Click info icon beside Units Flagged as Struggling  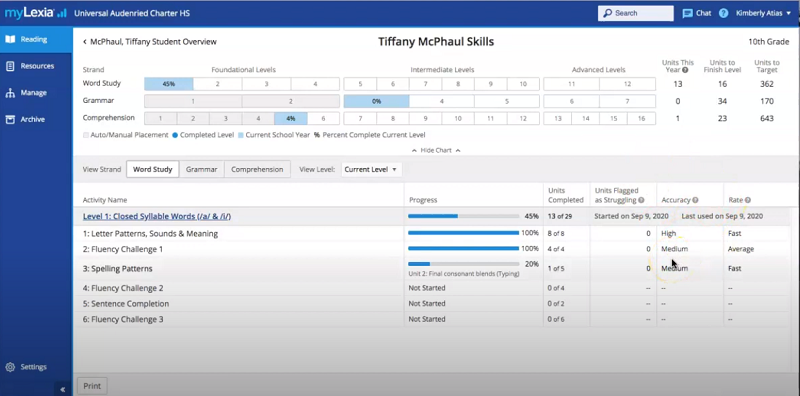pos(641,200)
